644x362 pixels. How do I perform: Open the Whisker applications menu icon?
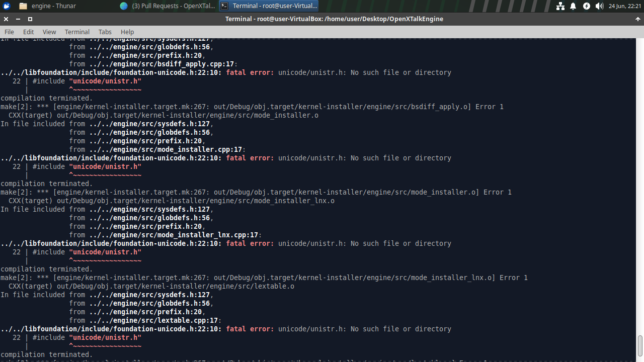coord(7,6)
